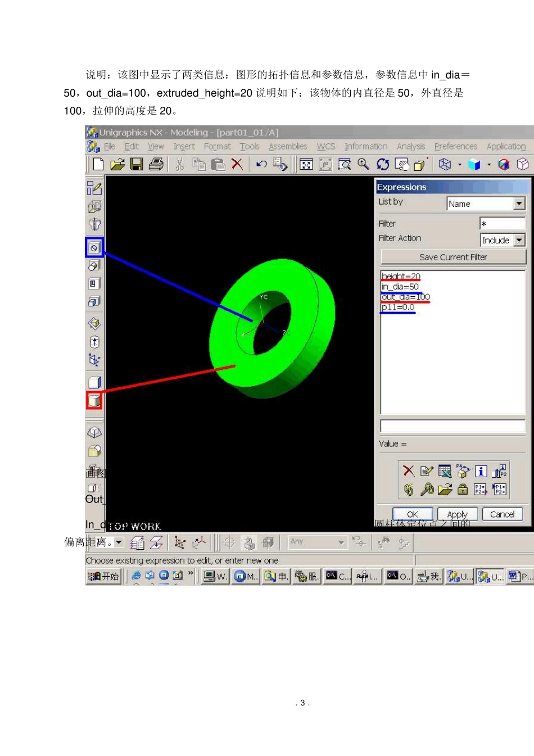Select the blue-boxed hole feature icon
Viewport: 534px width, 756px height.
[x=94, y=247]
